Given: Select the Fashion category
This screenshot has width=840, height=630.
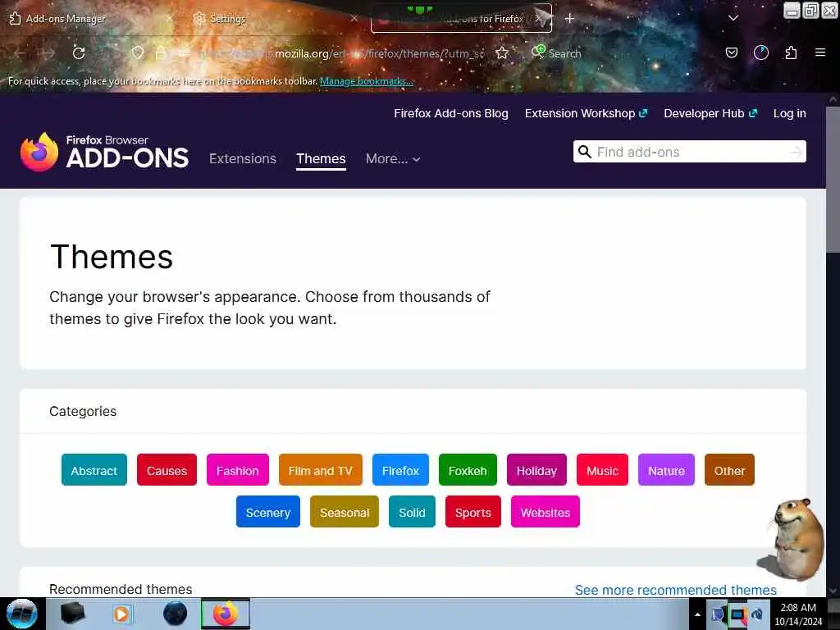Looking at the screenshot, I should (237, 470).
